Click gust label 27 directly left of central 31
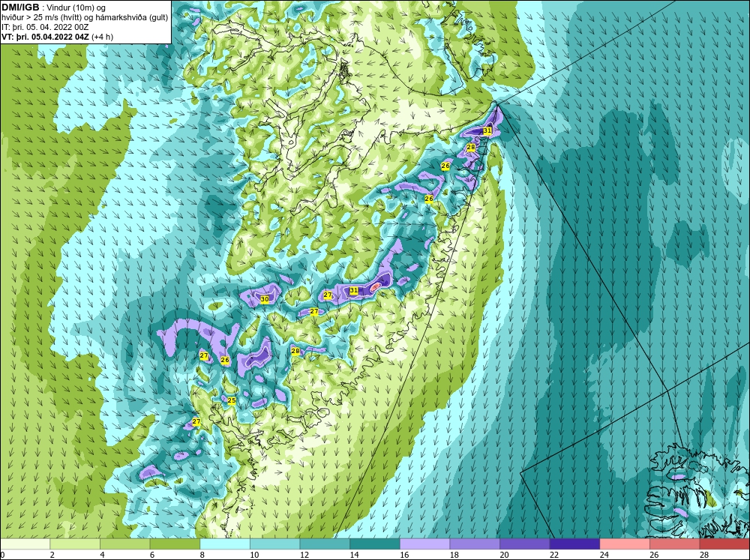 point(328,295)
